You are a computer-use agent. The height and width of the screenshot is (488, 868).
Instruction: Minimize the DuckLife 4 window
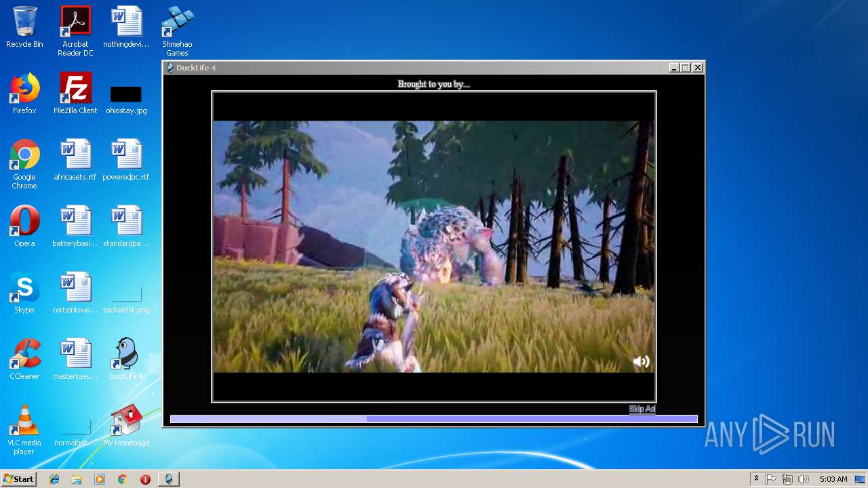point(674,68)
